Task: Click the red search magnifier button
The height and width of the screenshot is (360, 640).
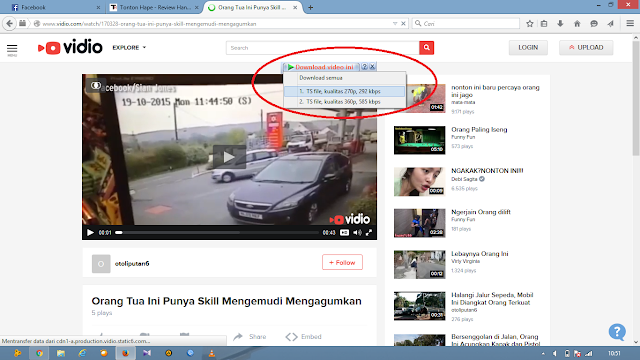Action: click(426, 48)
